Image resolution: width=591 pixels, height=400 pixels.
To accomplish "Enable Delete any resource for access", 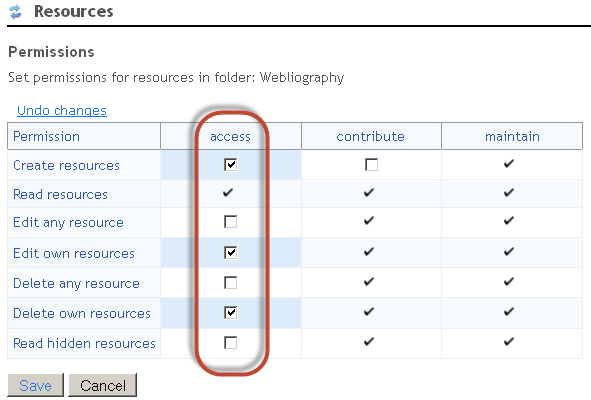I will tap(230, 282).
